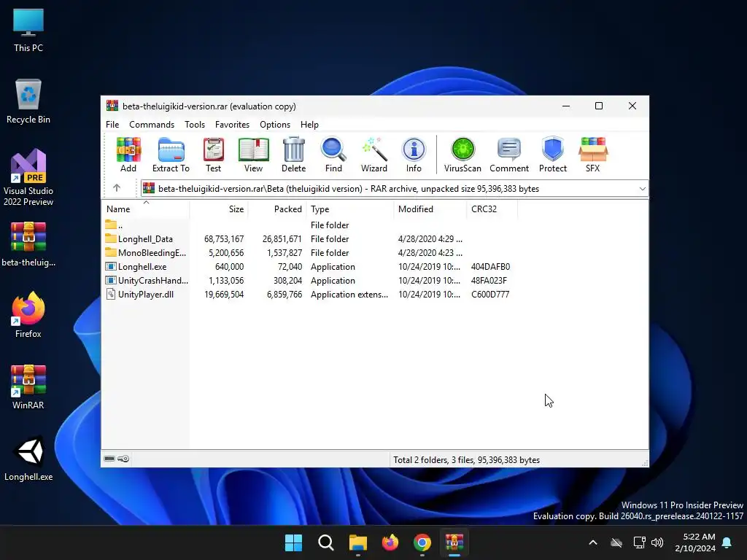Open This PC desktop icon
Screen dimensions: 747x560
[x=28, y=30]
